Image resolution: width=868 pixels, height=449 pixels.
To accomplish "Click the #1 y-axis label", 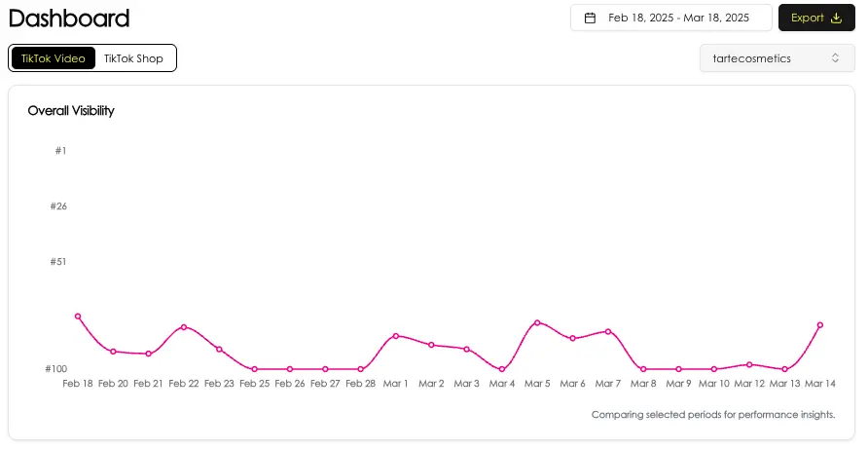I will point(61,151).
